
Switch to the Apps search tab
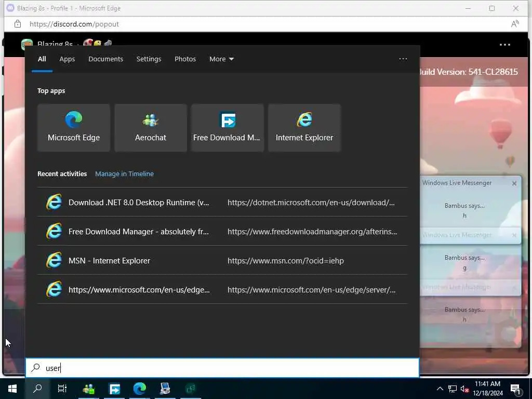pyautogui.click(x=67, y=59)
